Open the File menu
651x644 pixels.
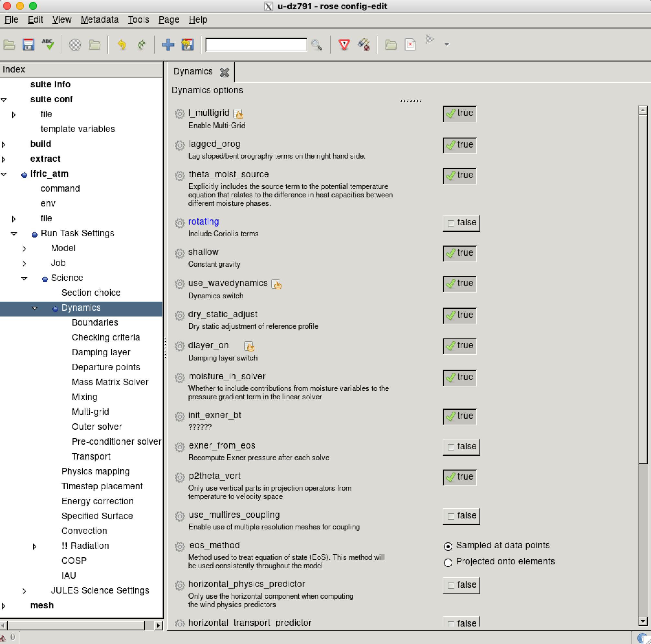point(11,19)
